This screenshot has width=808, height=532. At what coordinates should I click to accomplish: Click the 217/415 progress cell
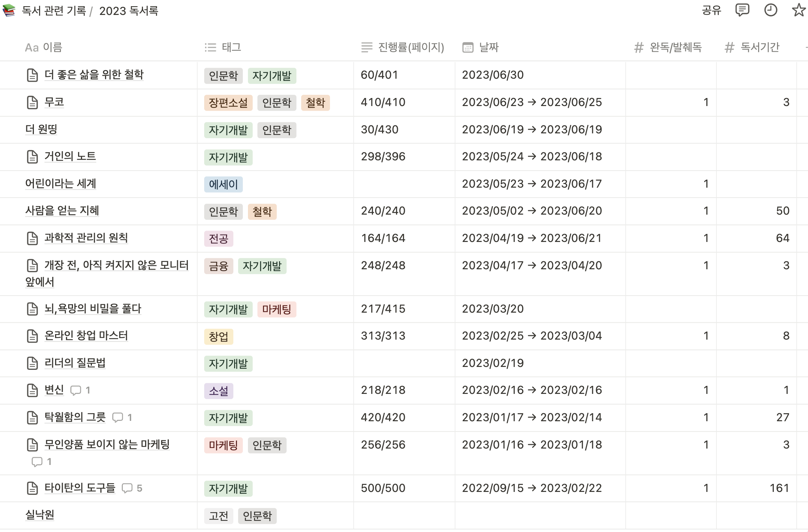[404, 309]
